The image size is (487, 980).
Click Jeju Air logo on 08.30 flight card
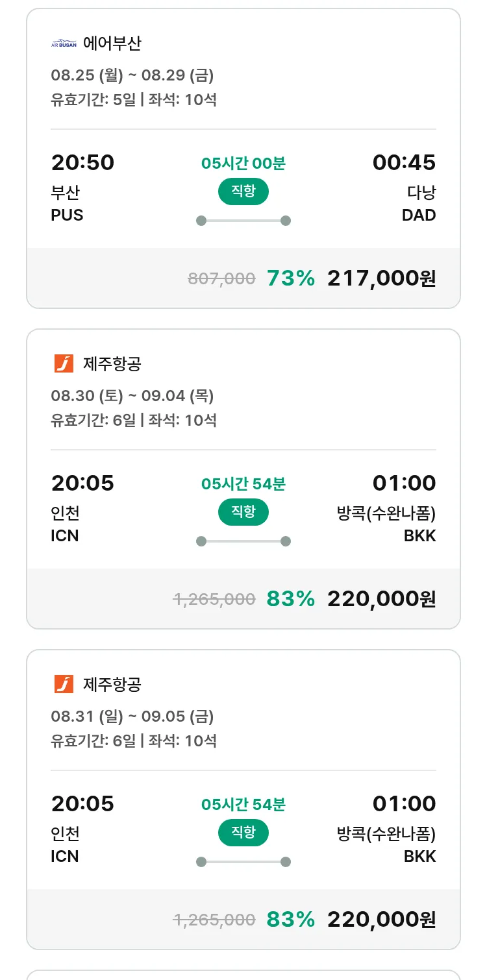[x=64, y=364]
